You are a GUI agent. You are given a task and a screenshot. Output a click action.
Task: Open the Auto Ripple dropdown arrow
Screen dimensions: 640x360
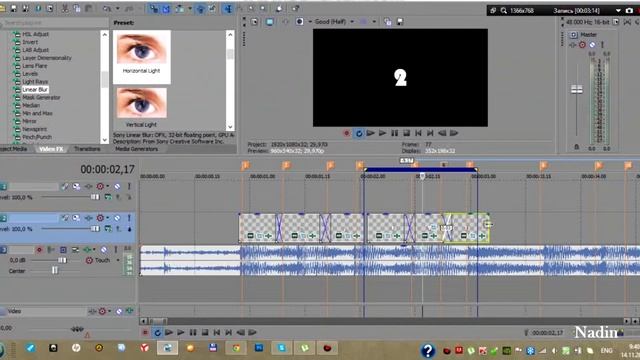pyautogui.click(x=190, y=9)
